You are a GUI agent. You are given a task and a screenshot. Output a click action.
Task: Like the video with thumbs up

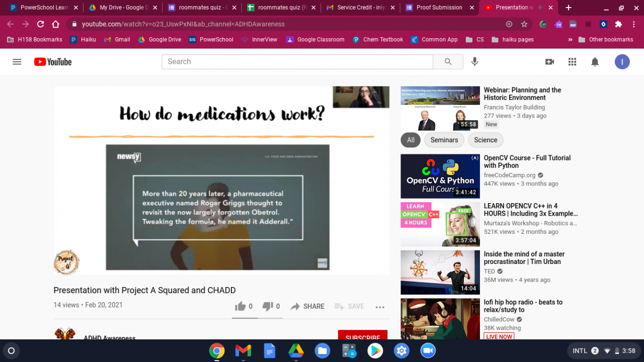pyautogui.click(x=244, y=306)
